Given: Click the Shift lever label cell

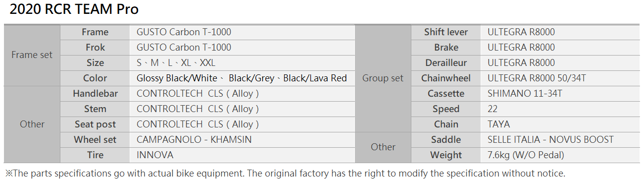Looking at the screenshot, I should click(446, 32).
